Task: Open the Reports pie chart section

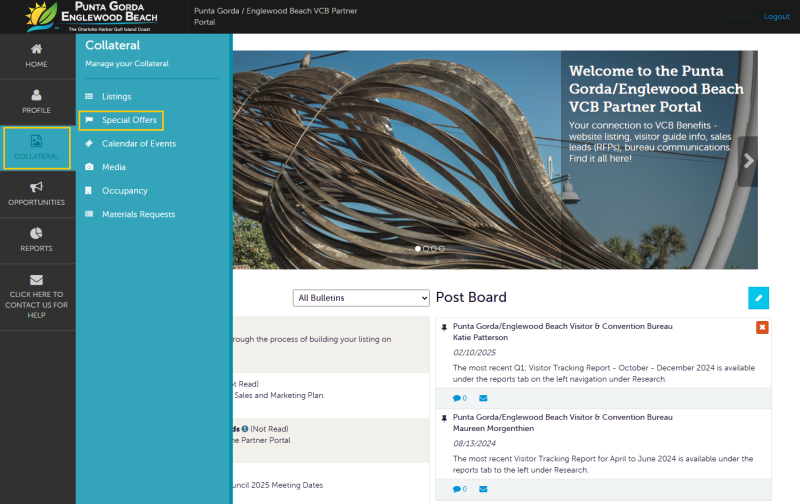Action: point(36,240)
